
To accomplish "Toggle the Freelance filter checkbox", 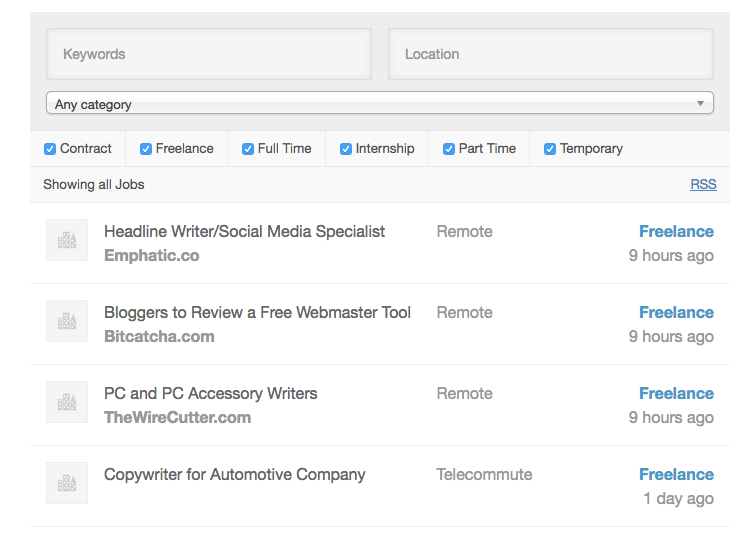I will coord(146,149).
